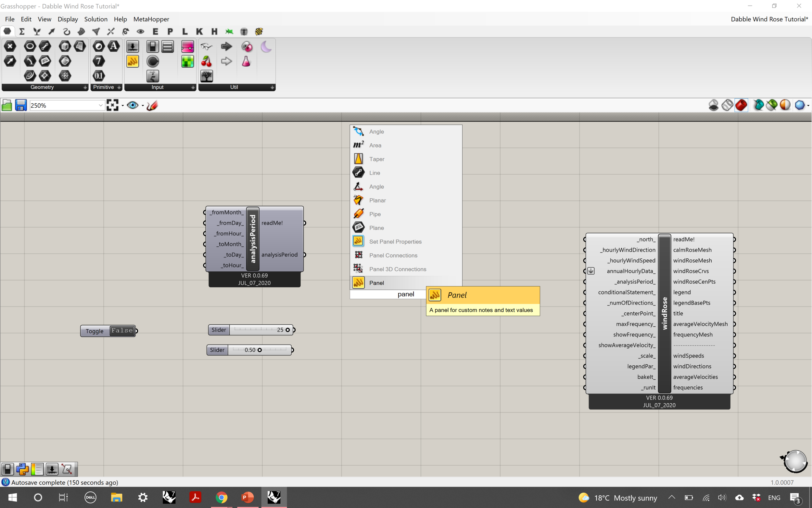Screen dimensions: 812x508
Task: Open the 250% zoom level dropdown
Action: (100, 106)
